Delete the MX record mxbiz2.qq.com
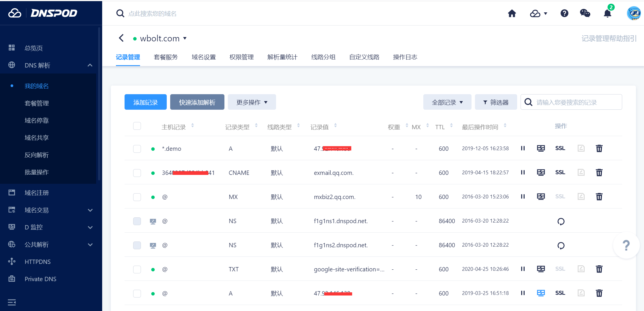 [x=599, y=197]
